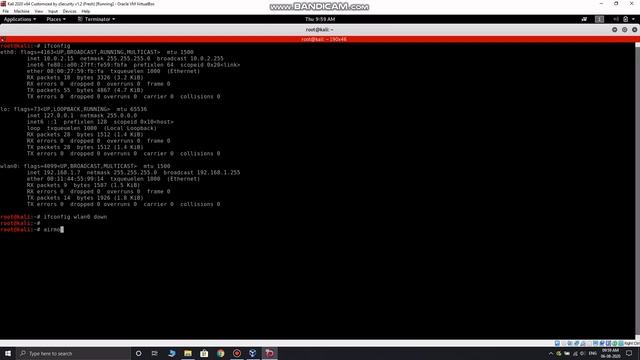Image resolution: width=640 pixels, height=360 pixels.
Task: Click the current prompt line with airmo
Action: point(32,229)
